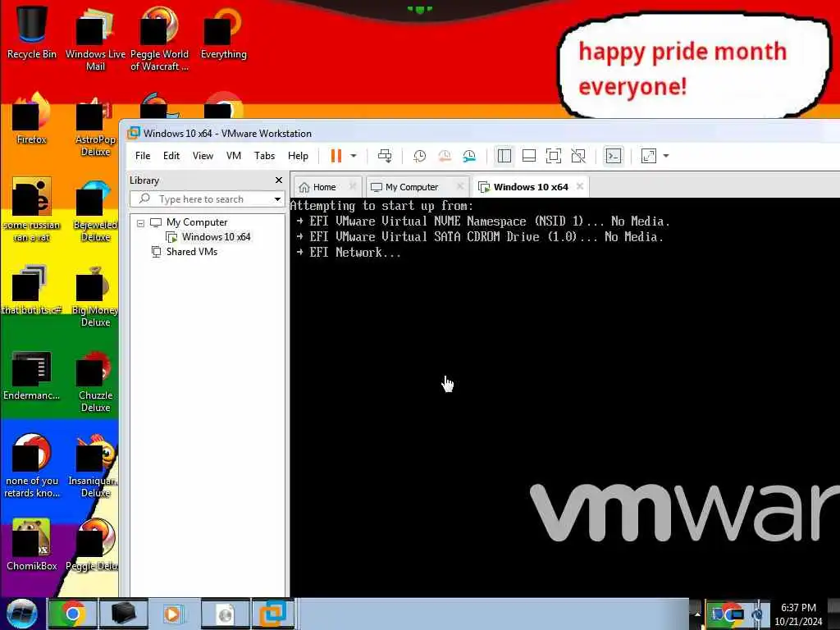Send Ctrl+Alt+Del to the virtual machine
Screen dimensions: 840x630
pos(385,156)
